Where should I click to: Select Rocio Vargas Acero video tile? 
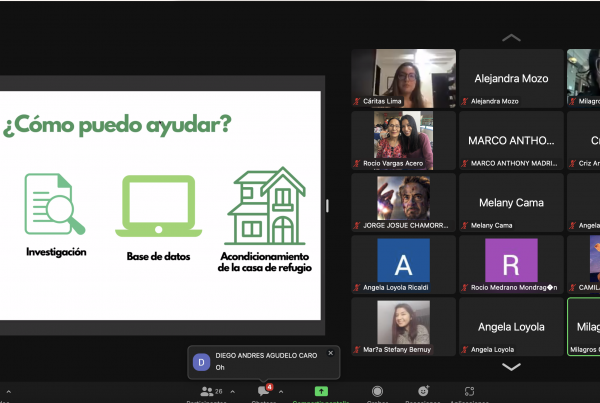[x=403, y=140]
